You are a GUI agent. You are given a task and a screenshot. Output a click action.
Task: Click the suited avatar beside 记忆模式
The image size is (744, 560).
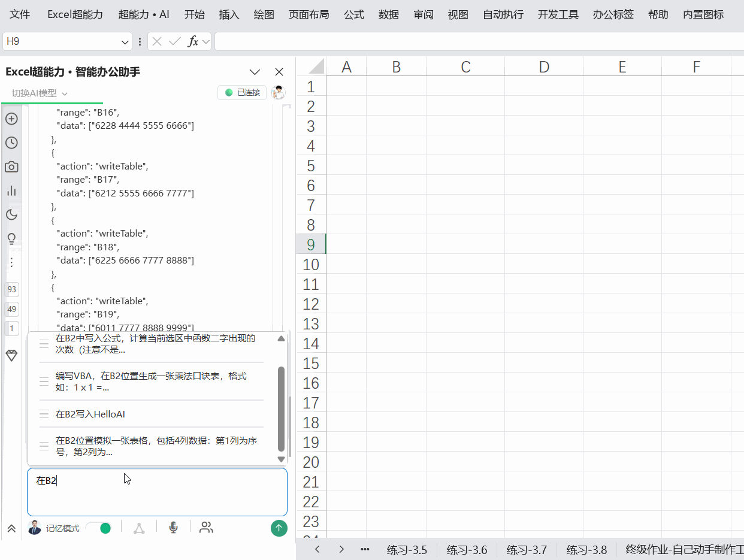pyautogui.click(x=35, y=528)
